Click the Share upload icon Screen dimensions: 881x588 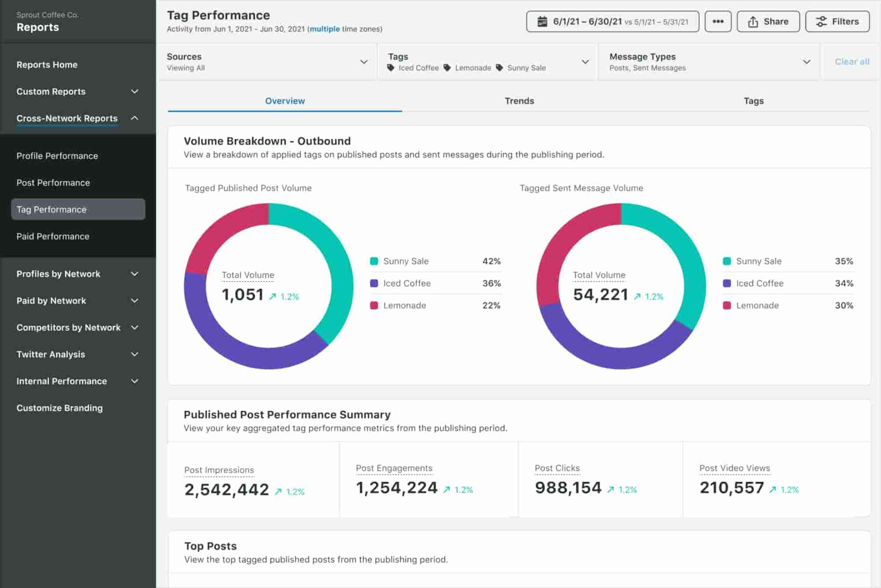click(x=753, y=22)
